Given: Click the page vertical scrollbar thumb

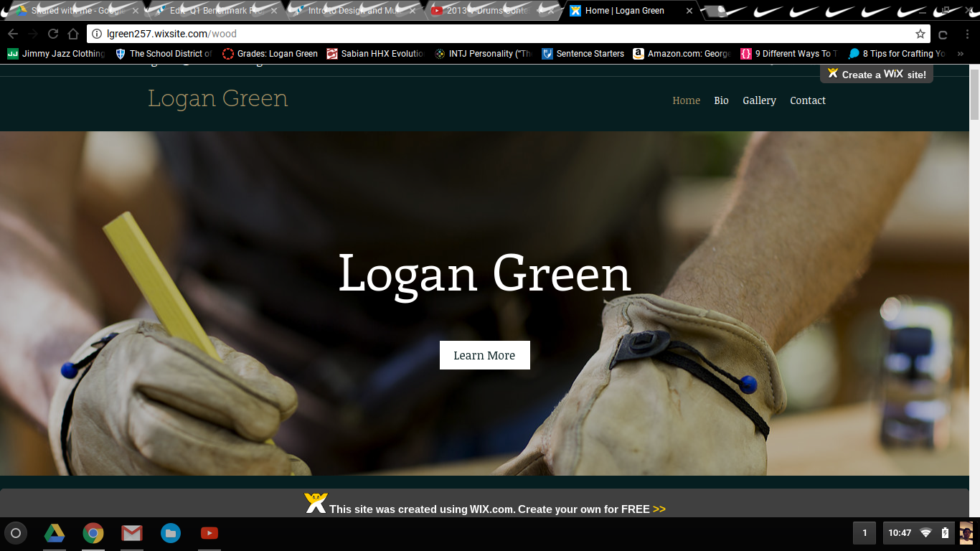Looking at the screenshot, I should (974, 93).
